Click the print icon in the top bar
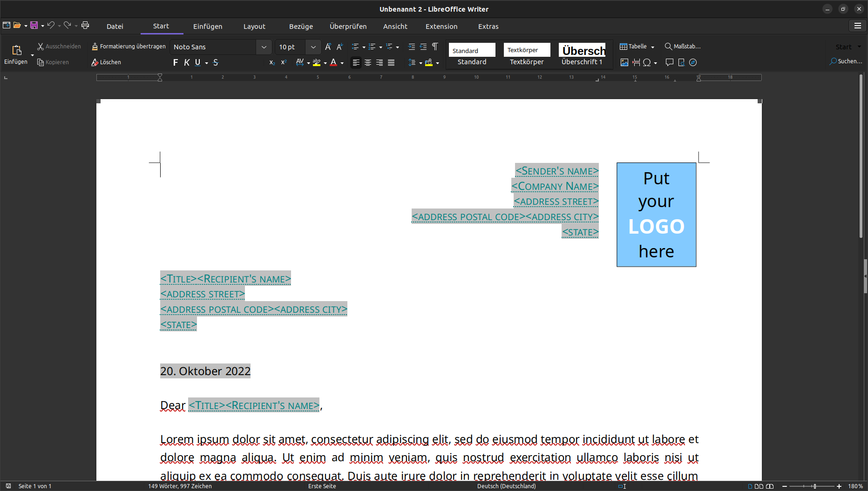 click(x=85, y=26)
